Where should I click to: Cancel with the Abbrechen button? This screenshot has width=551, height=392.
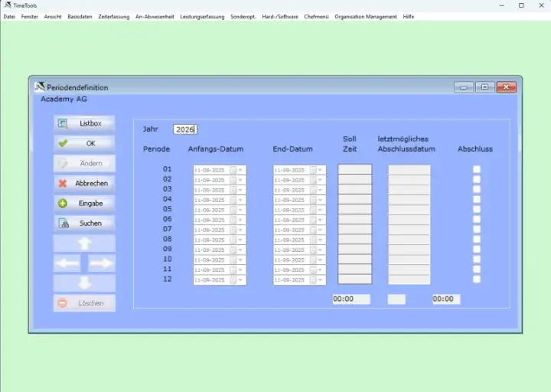click(x=84, y=183)
